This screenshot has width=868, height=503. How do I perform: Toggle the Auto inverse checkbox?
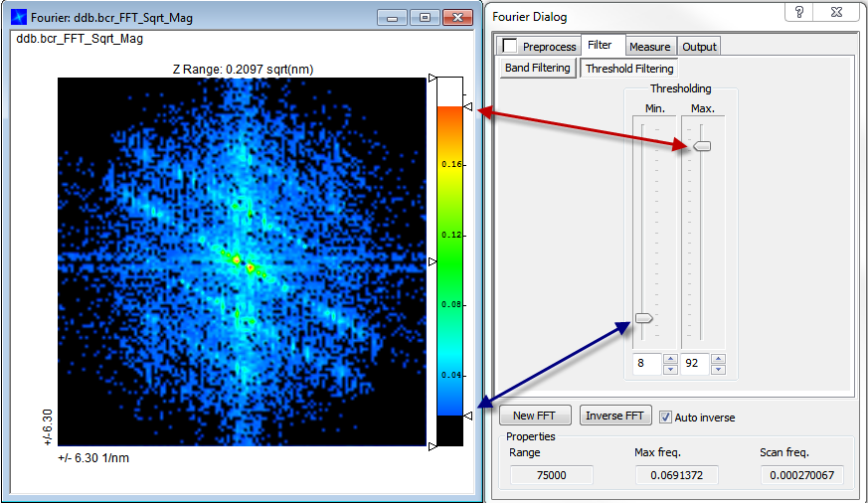coord(666,418)
